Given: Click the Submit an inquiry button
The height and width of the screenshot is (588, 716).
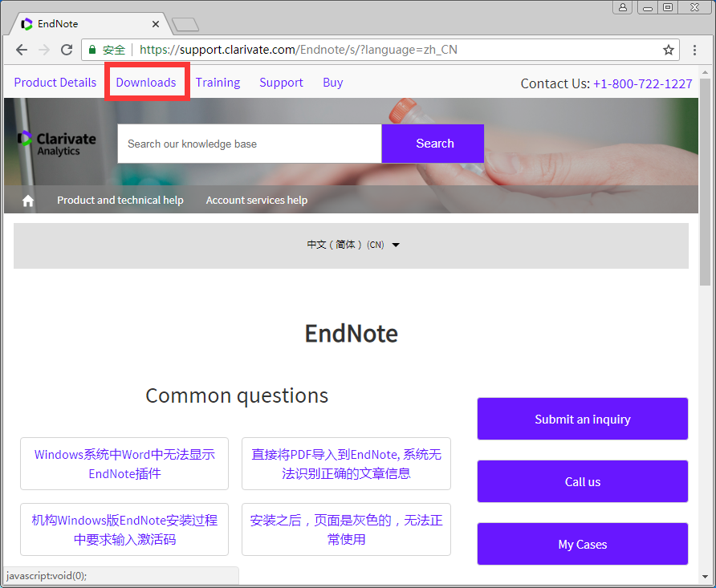Looking at the screenshot, I should coord(583,419).
